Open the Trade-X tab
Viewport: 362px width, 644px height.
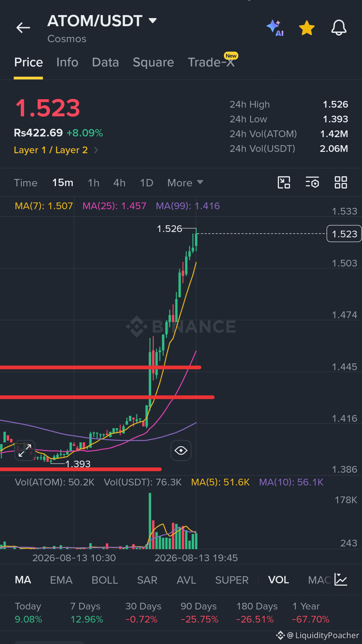[x=211, y=62]
